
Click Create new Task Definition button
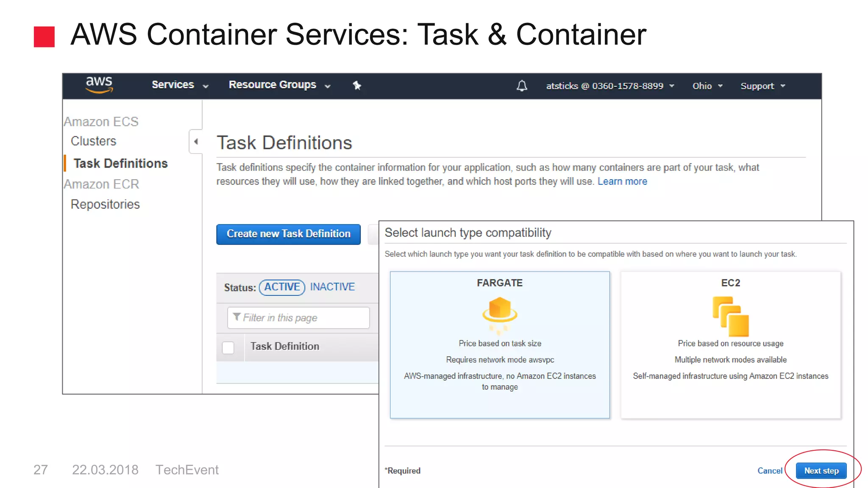click(288, 234)
